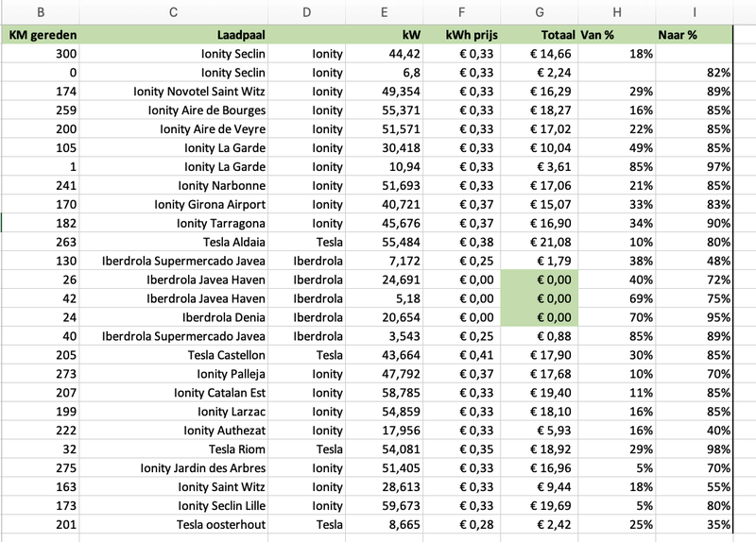Select the cell 'Ionity Larzac'
The height and width of the screenshot is (542, 756).
point(174,411)
